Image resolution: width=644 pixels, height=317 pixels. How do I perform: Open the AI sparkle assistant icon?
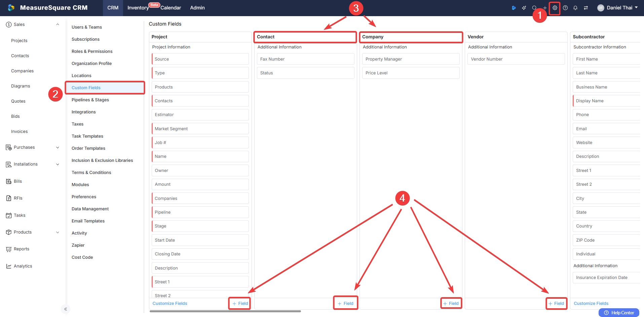524,8
